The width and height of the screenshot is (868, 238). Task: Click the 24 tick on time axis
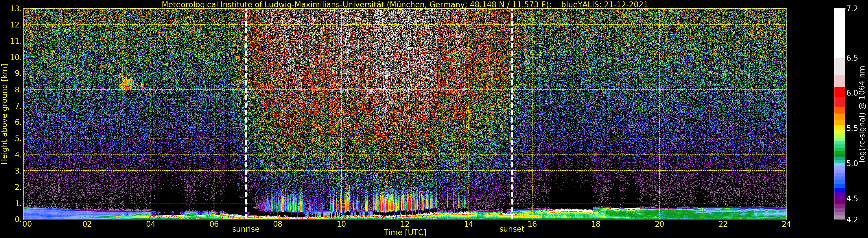pyautogui.click(x=786, y=224)
